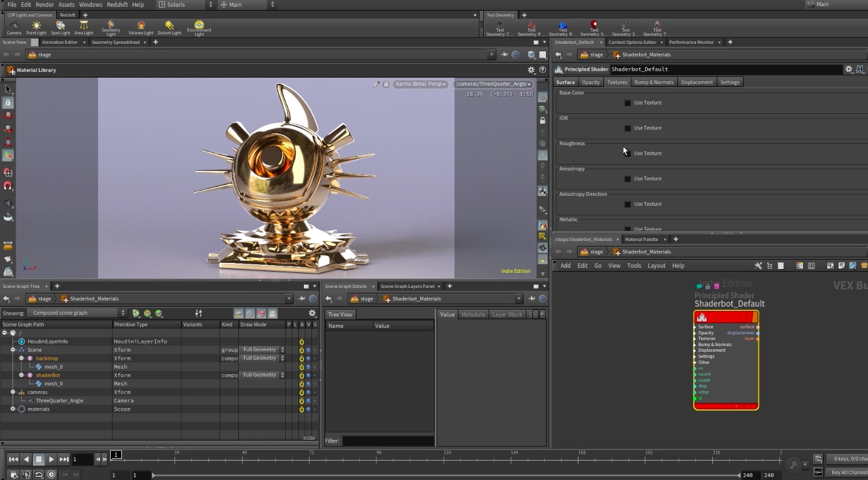Open the Main radial menu dropdown

(x=246, y=4)
